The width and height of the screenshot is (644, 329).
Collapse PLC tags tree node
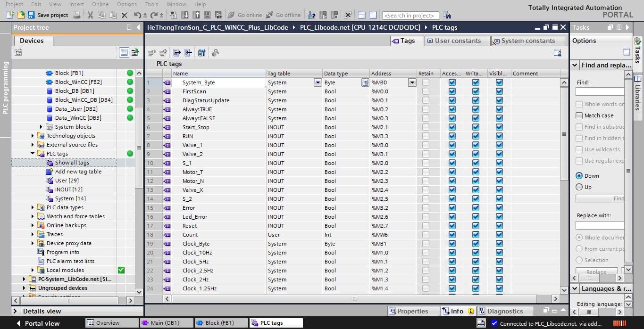33,154
